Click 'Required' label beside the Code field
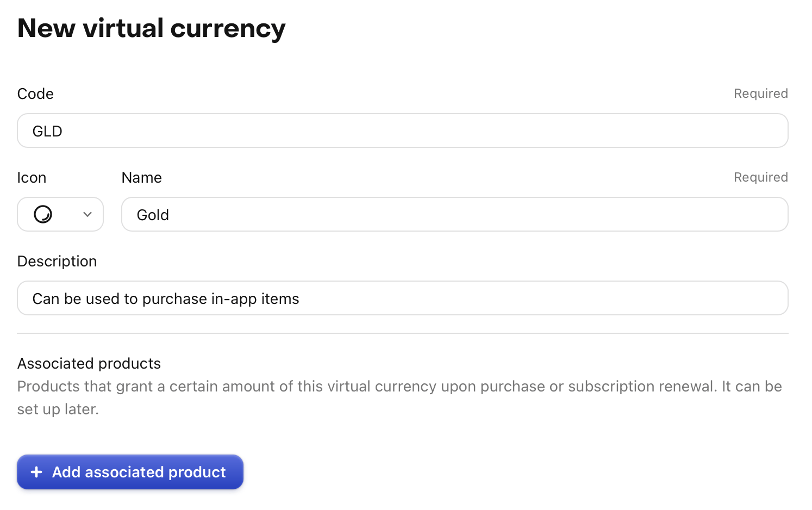The width and height of the screenshot is (812, 510). point(760,94)
